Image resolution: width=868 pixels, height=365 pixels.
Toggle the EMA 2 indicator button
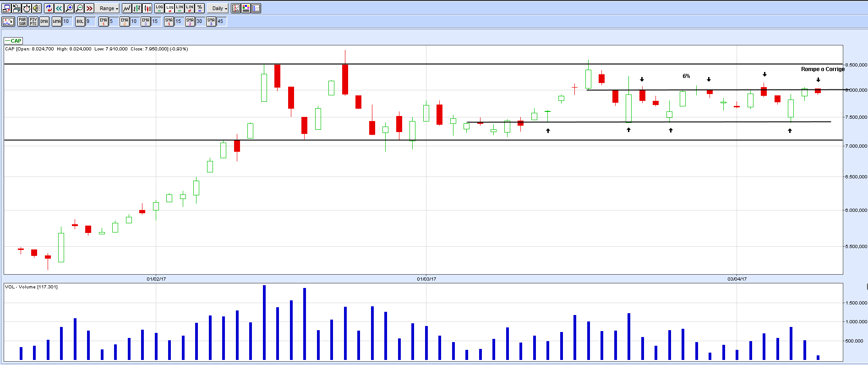point(125,21)
